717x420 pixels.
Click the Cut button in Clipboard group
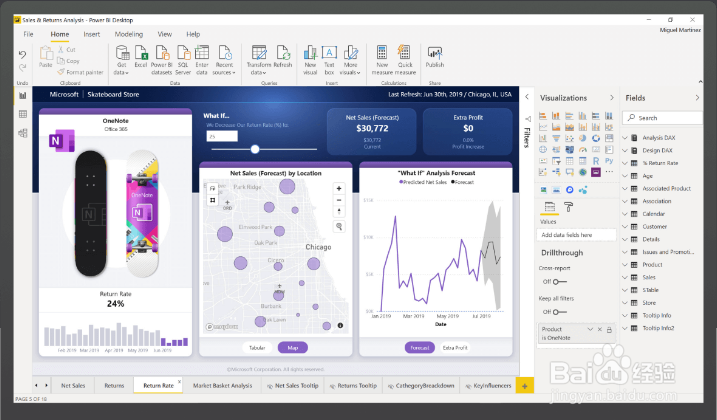67,49
